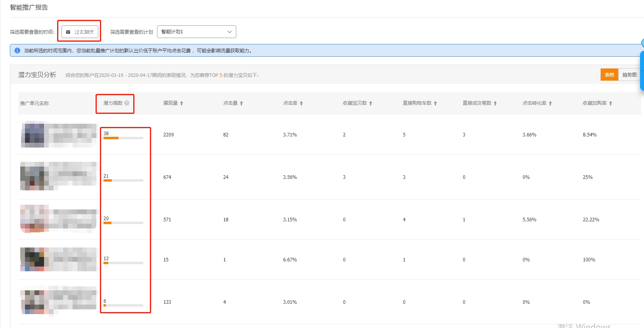This screenshot has width=644, height=328.
Task: Sort by 直接成交笔数 arrow icon
Action: 495,104
